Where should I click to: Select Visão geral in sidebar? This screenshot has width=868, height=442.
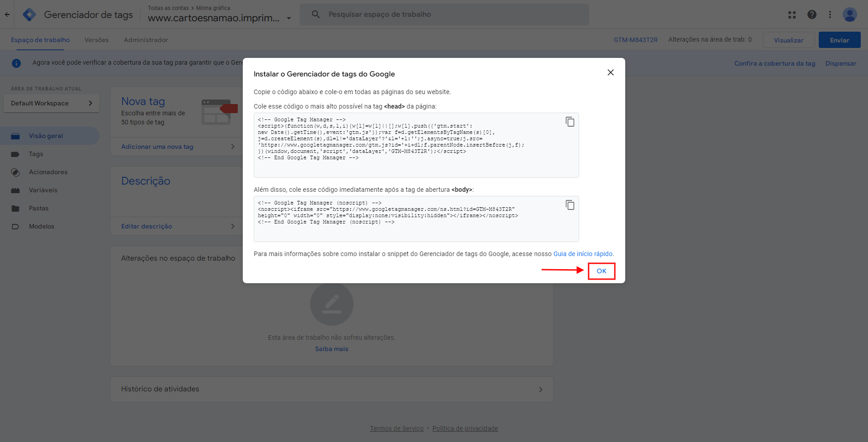(50, 136)
